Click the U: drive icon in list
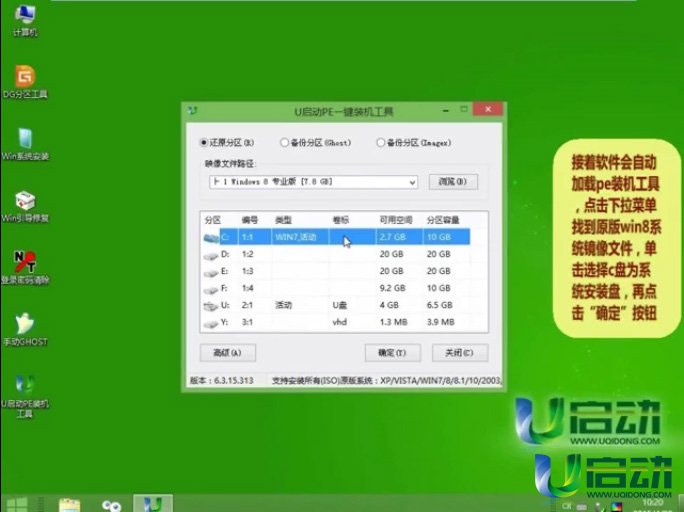The width and height of the screenshot is (684, 512). (x=211, y=306)
